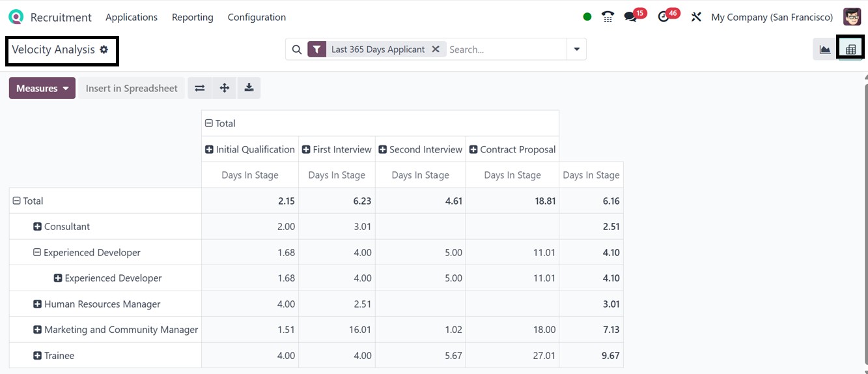Click the Insert in Spreadsheet button

point(132,88)
